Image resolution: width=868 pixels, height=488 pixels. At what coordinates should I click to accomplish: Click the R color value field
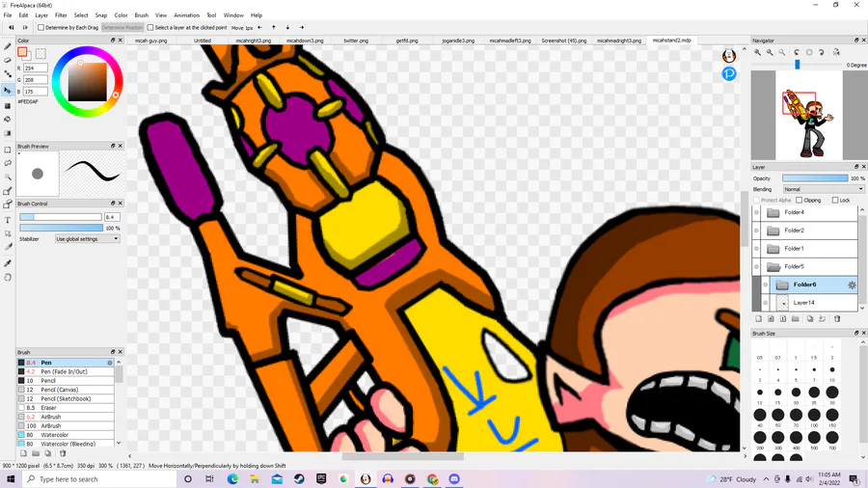click(36, 68)
